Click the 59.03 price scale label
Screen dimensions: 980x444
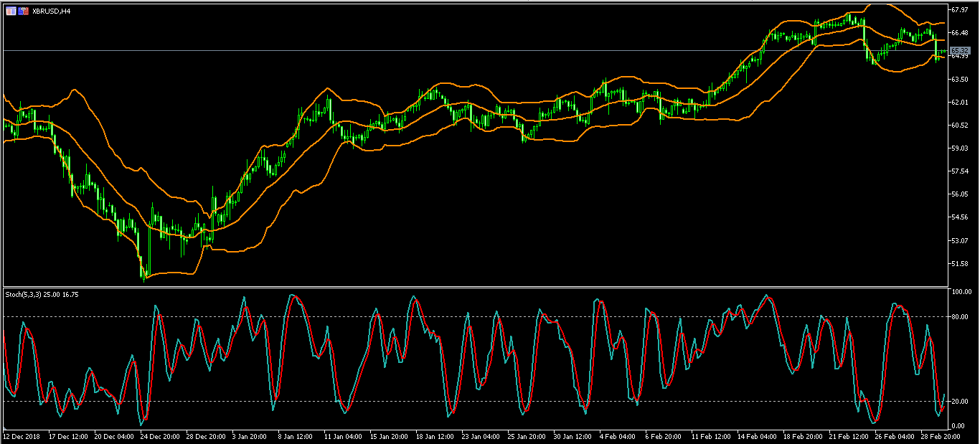coord(959,148)
